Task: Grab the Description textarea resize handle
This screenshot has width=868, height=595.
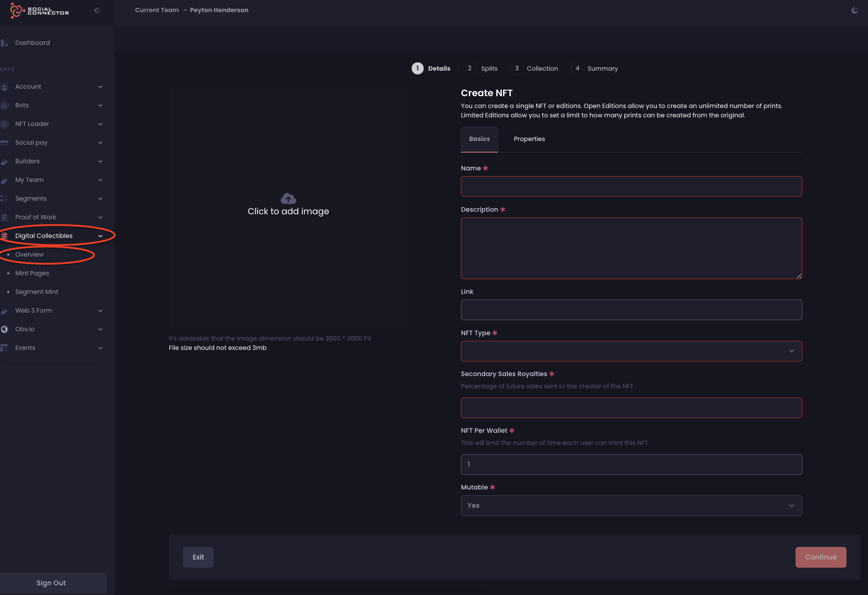Action: (798, 276)
